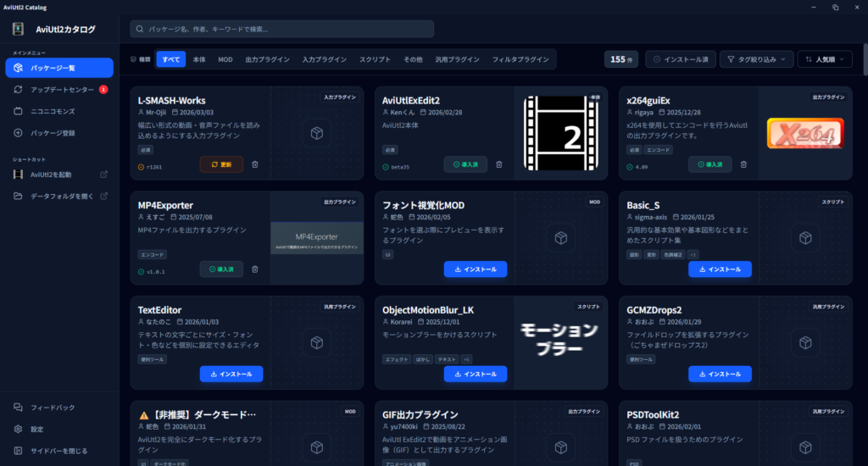This screenshot has height=466, width=868.
Task: Expand the タグ絞り込み dropdown
Action: pyautogui.click(x=756, y=59)
